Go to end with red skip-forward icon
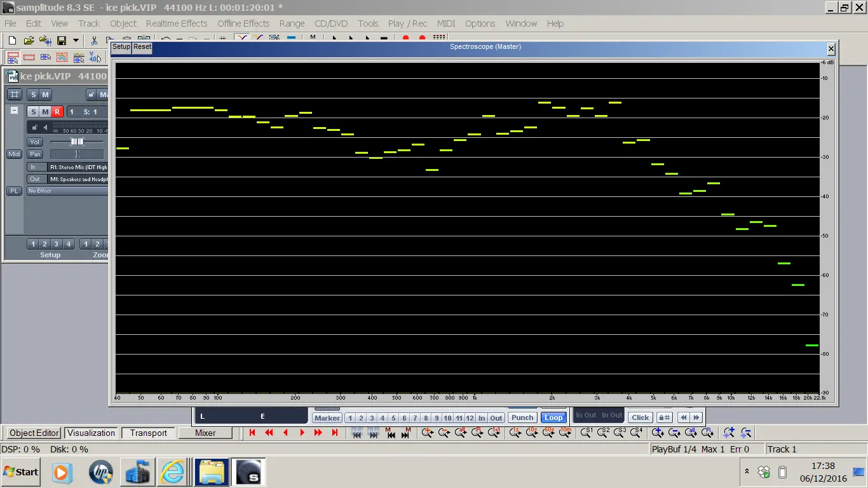 335,433
